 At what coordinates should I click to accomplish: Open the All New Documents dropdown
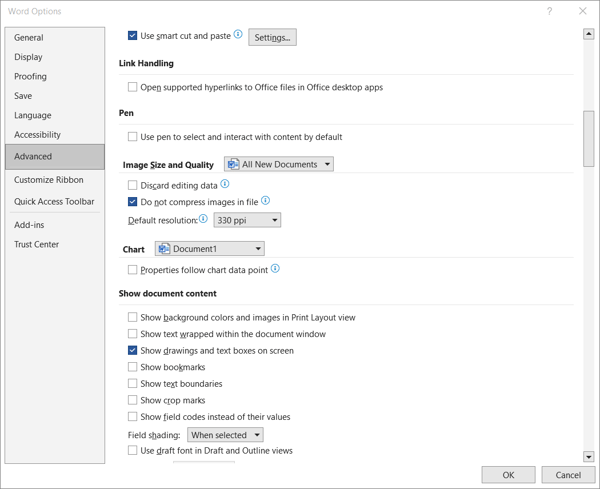pyautogui.click(x=279, y=164)
